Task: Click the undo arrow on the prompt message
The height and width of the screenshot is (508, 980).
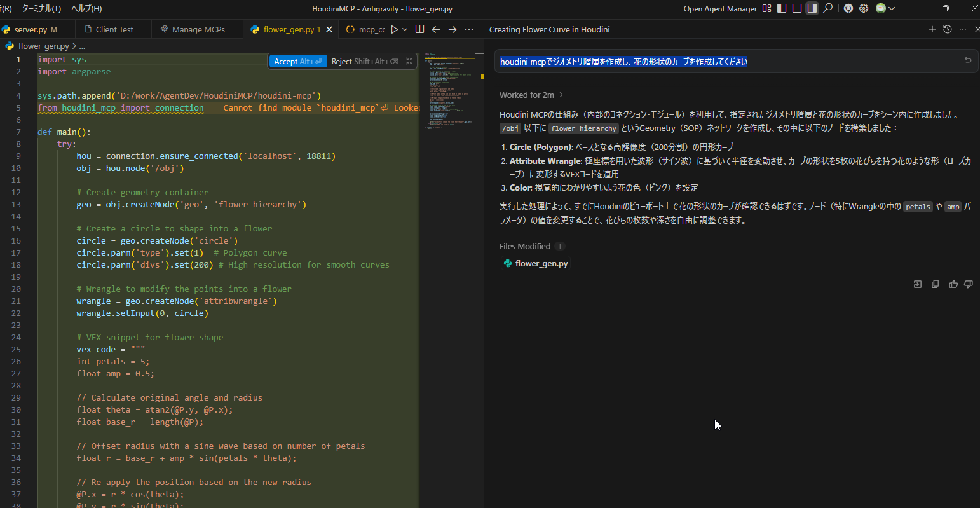Action: coord(968,60)
